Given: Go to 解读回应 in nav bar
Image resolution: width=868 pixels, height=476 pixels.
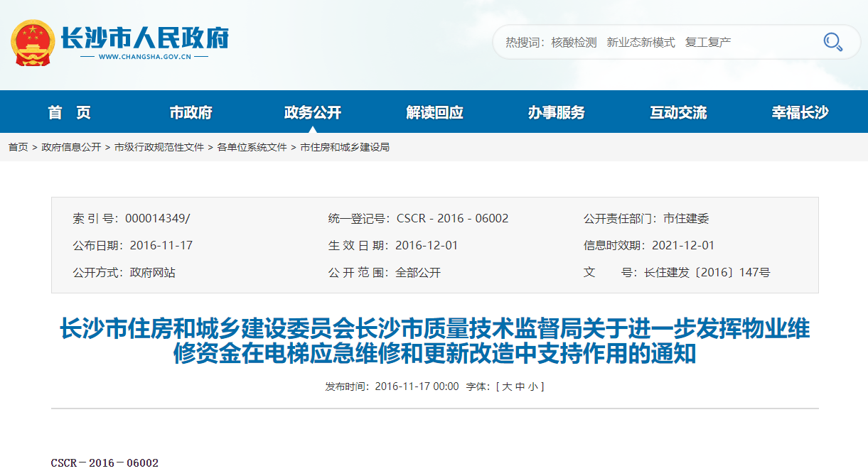Looking at the screenshot, I should tap(434, 112).
